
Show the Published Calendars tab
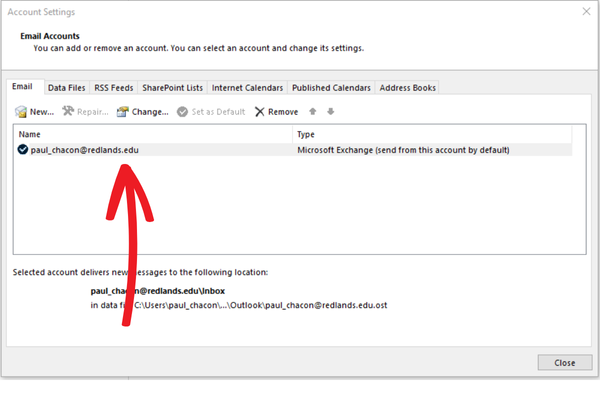pyautogui.click(x=331, y=88)
